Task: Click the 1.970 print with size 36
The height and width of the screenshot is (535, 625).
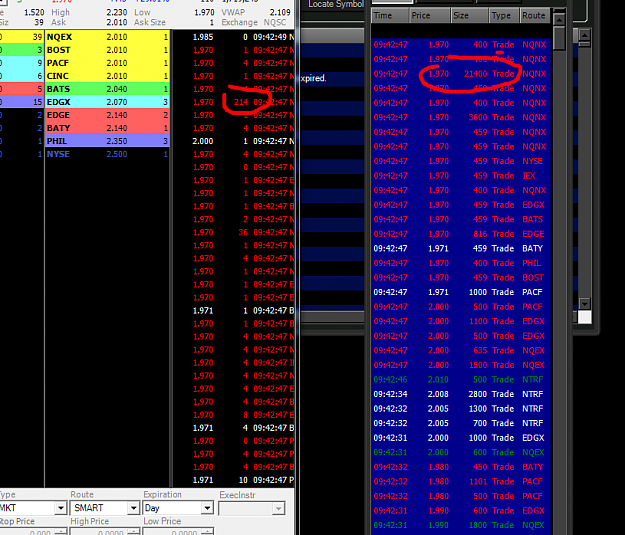Action: (234, 232)
